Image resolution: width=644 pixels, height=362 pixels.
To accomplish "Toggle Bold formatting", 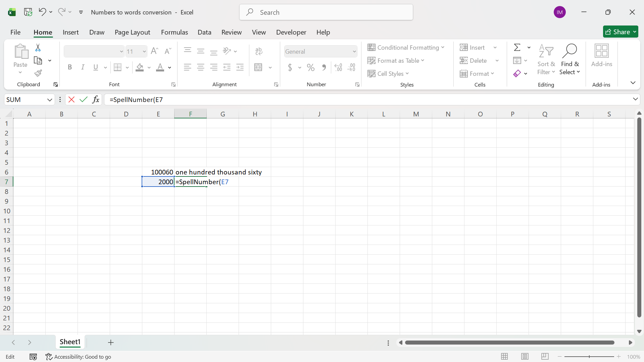I will pyautogui.click(x=70, y=67).
